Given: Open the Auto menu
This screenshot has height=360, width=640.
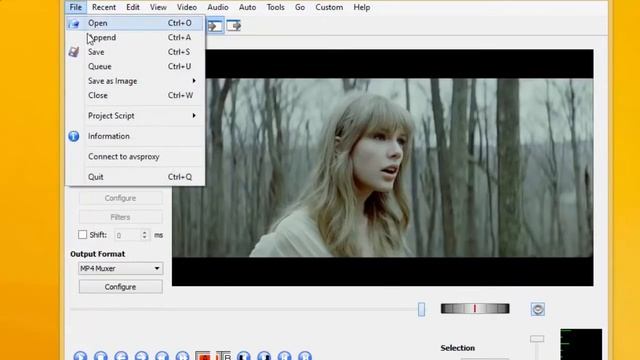Looking at the screenshot, I should (247, 7).
